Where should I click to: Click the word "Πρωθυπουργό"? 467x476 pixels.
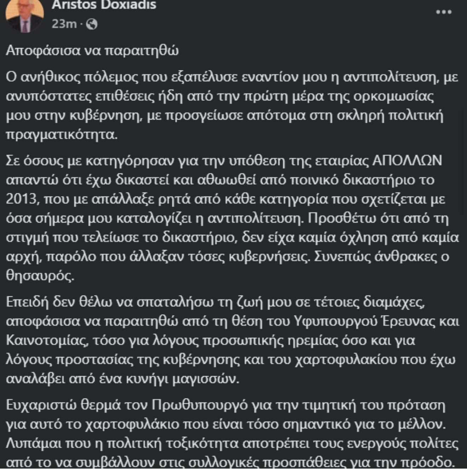click(199, 405)
